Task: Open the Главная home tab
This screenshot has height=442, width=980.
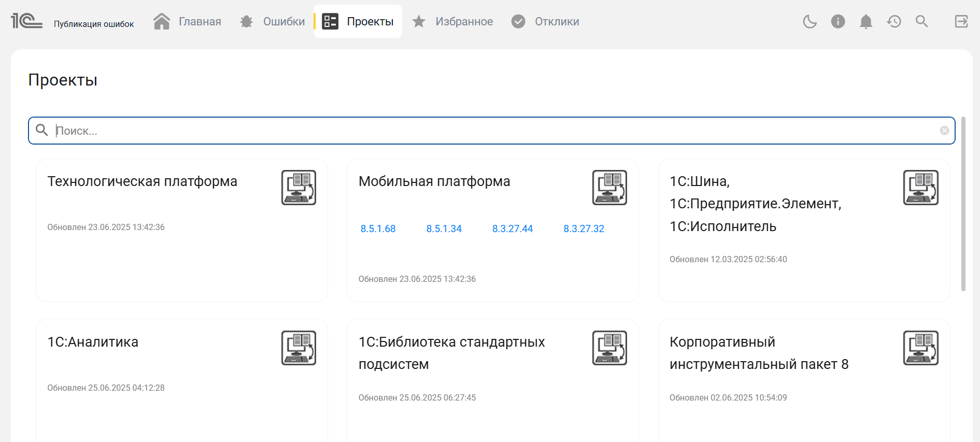Action: pyautogui.click(x=188, y=21)
